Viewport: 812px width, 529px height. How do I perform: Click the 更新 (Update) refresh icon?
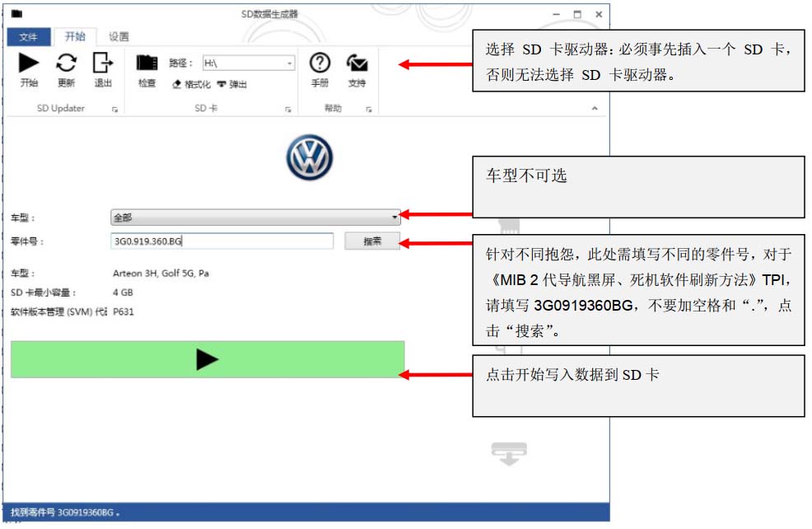click(67, 63)
